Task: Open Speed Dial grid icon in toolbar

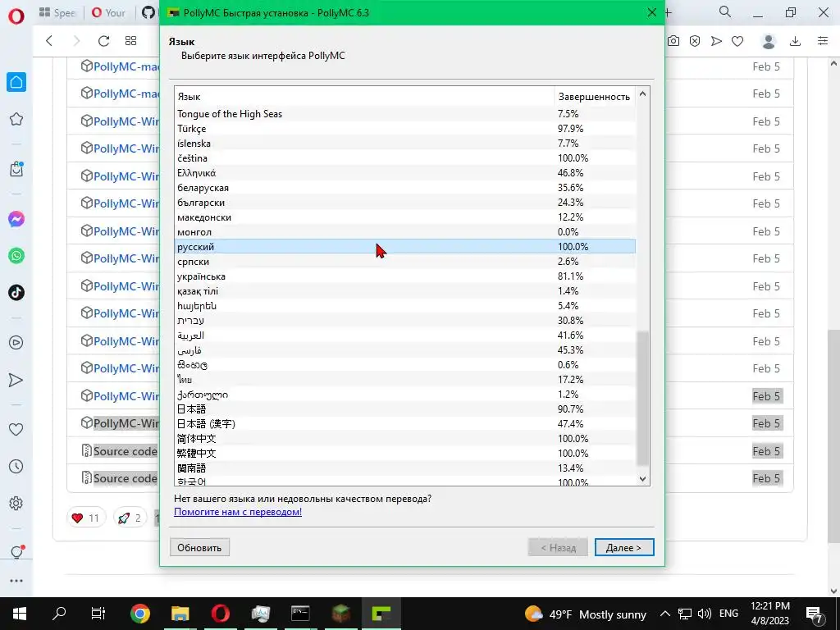Action: coord(130,41)
